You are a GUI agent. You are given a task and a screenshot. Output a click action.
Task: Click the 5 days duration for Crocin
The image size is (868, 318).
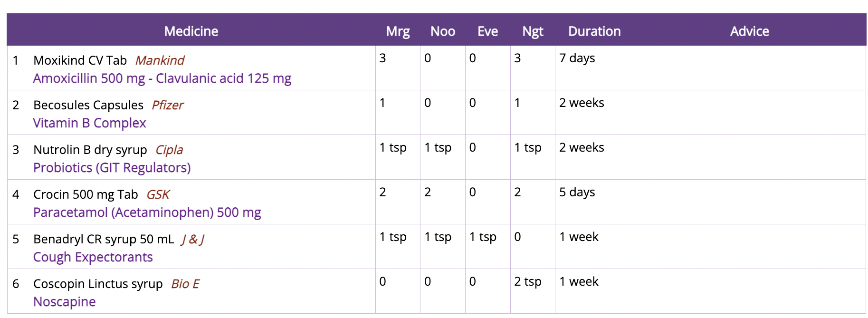tap(577, 193)
